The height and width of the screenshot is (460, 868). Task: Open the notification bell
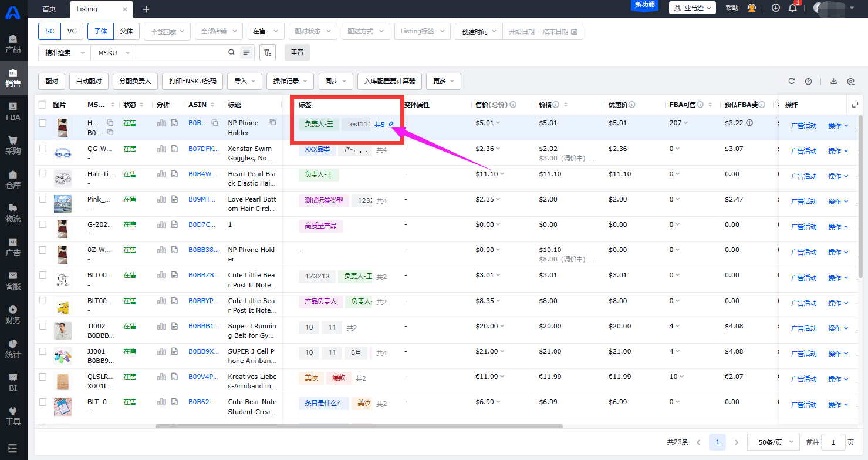pos(793,8)
